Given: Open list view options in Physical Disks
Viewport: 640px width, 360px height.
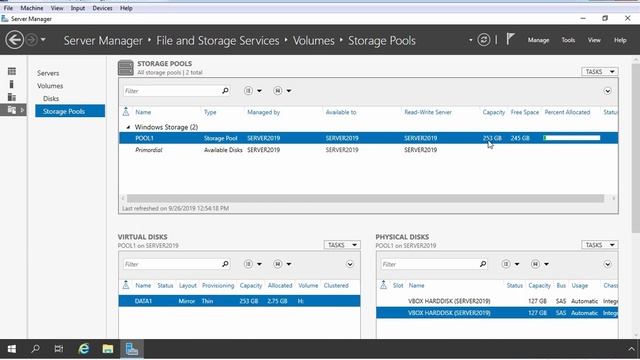Looking at the screenshot, I should tap(510, 264).
